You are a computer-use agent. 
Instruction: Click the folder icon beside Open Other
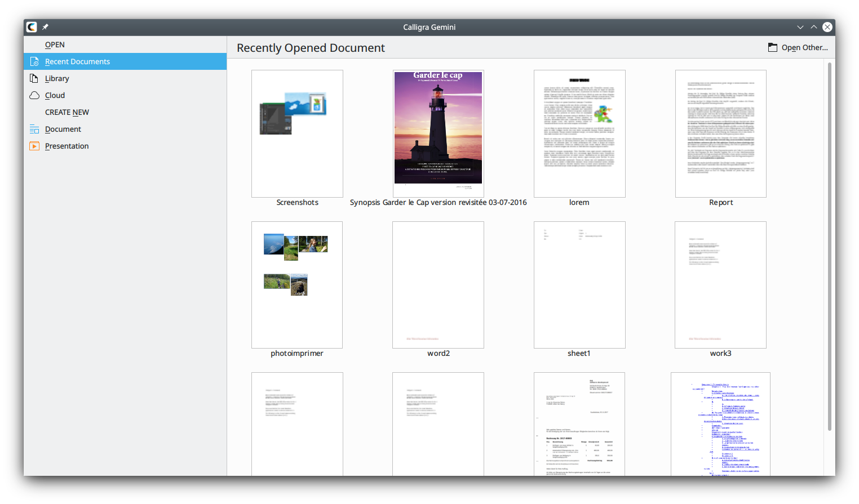(773, 48)
